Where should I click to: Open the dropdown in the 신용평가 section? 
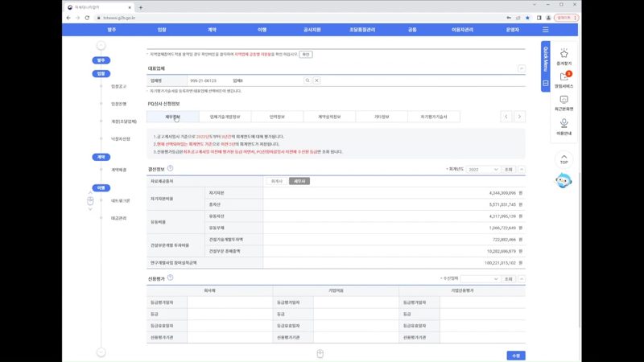point(480,279)
